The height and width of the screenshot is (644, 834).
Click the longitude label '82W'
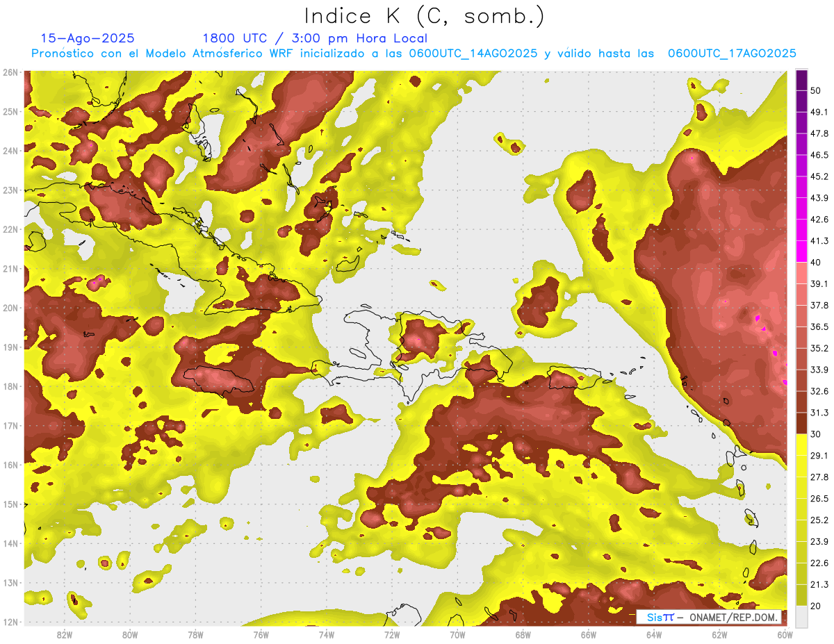tap(64, 634)
